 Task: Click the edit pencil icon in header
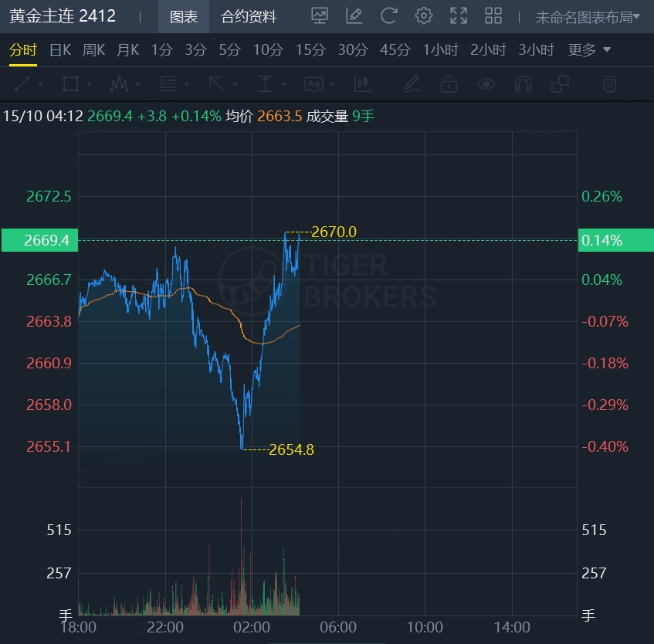(354, 16)
